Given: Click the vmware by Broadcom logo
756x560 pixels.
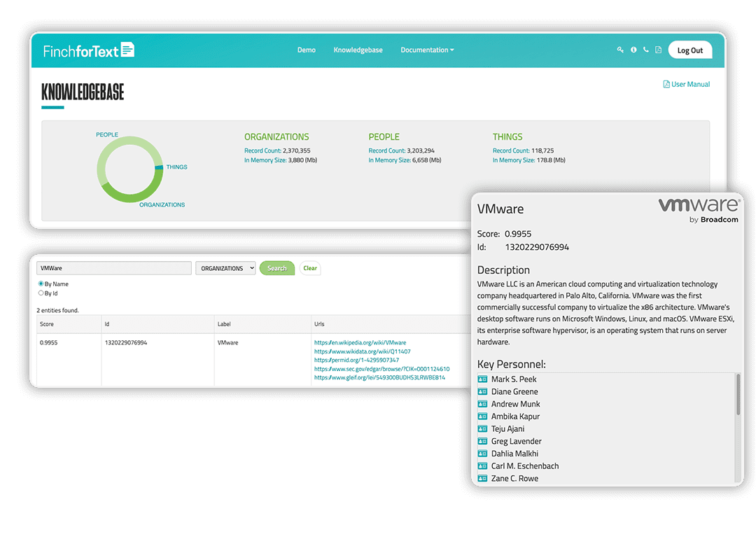Looking at the screenshot, I should coord(699,210).
